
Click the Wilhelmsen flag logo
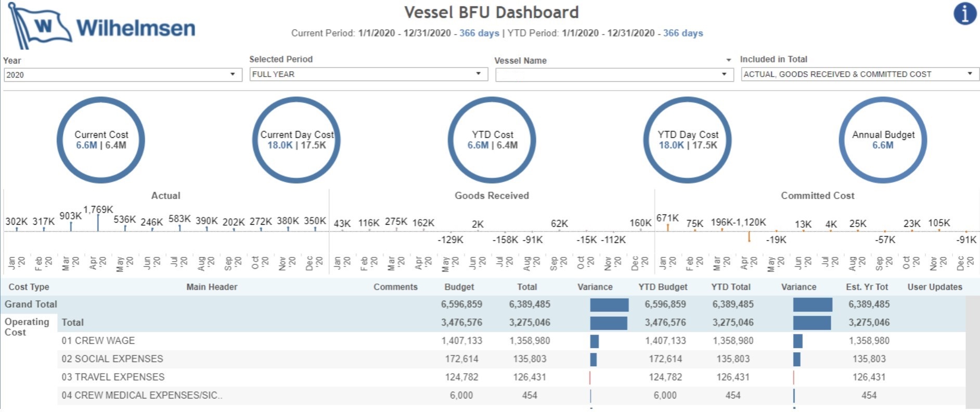coord(39,26)
